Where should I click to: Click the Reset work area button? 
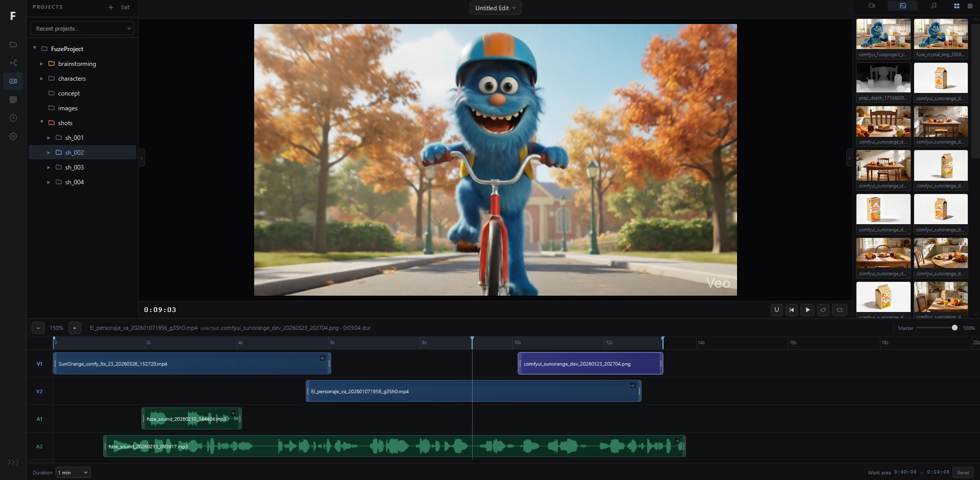pyautogui.click(x=963, y=472)
